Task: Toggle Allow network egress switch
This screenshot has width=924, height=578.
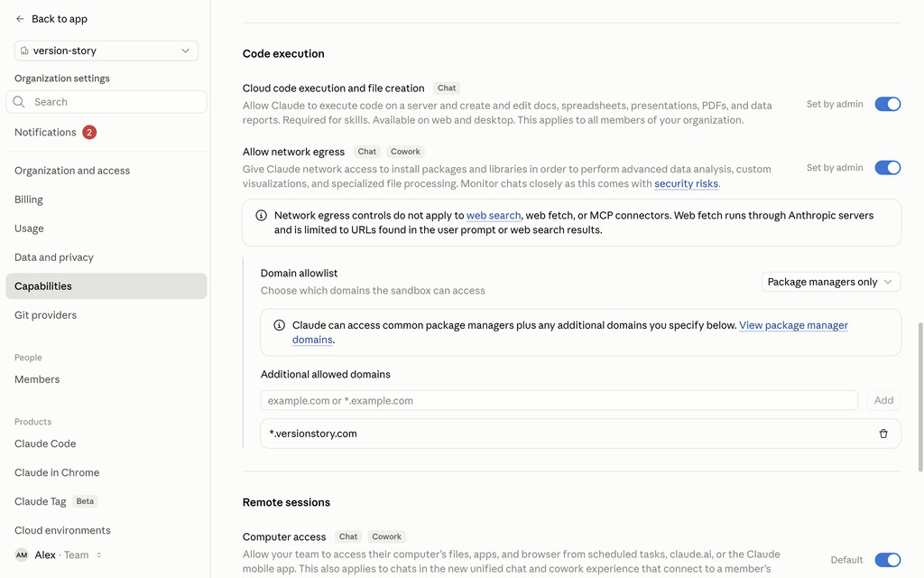Action: 888,167
